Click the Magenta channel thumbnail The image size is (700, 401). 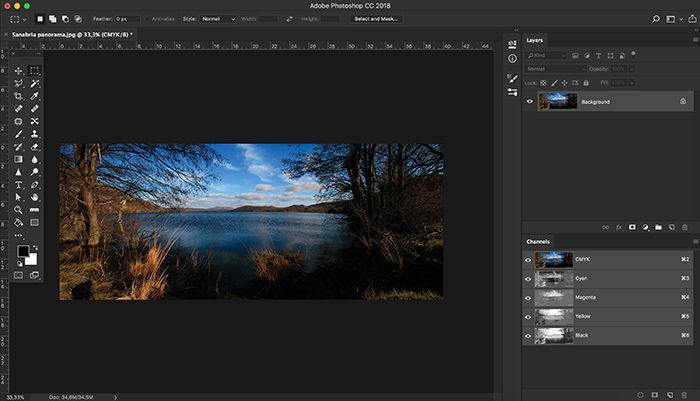554,297
